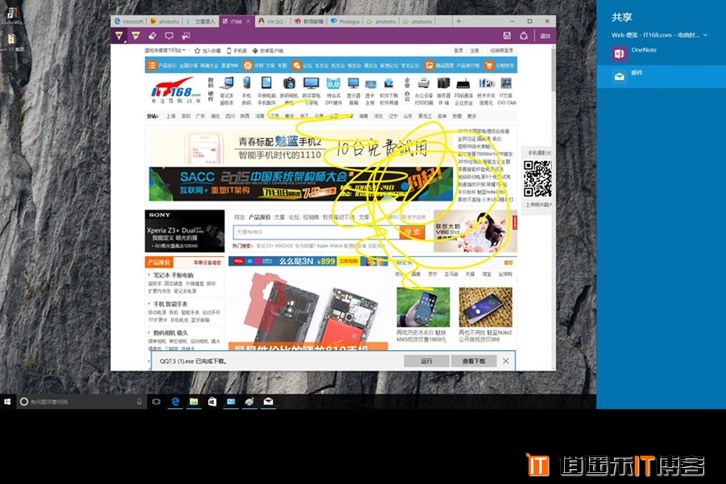Open the Web Note share icon
This screenshot has height=484, width=726.
coord(524,36)
